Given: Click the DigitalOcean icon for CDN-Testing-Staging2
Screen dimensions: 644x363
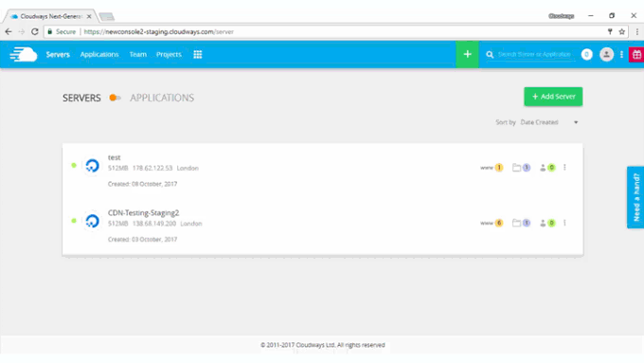Looking at the screenshot, I should coord(93,221).
